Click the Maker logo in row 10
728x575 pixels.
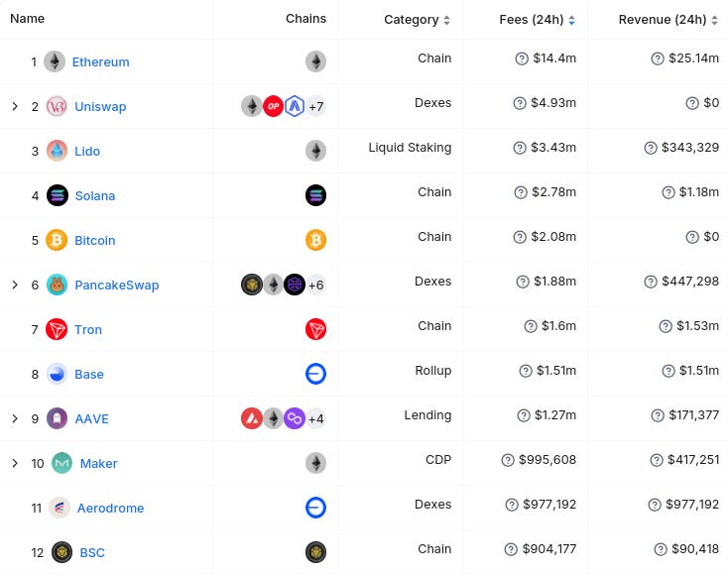click(x=61, y=463)
